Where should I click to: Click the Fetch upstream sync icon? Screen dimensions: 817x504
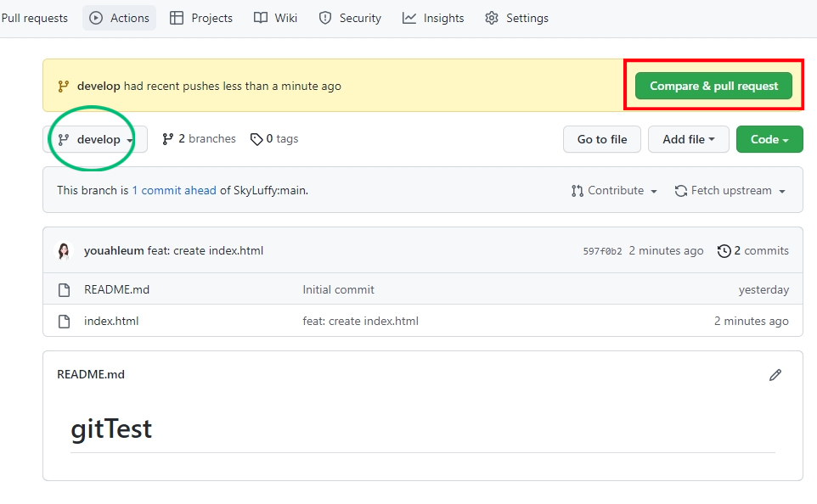(x=680, y=191)
